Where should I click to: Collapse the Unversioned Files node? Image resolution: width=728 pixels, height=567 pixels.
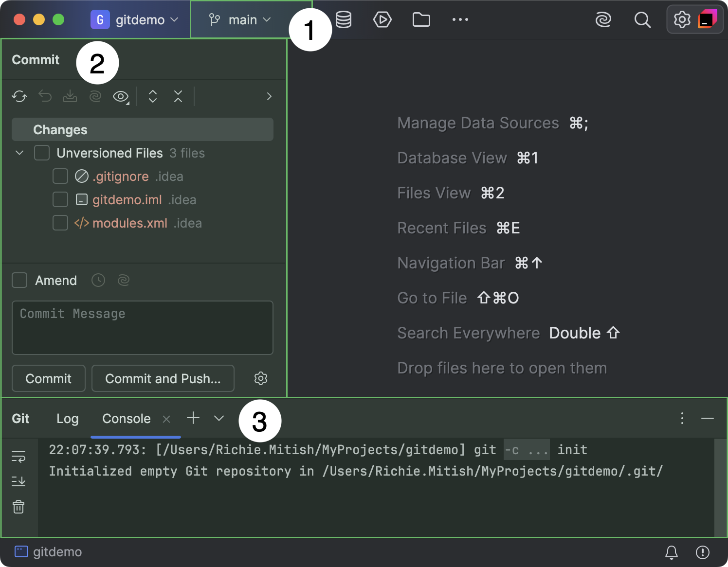[19, 153]
